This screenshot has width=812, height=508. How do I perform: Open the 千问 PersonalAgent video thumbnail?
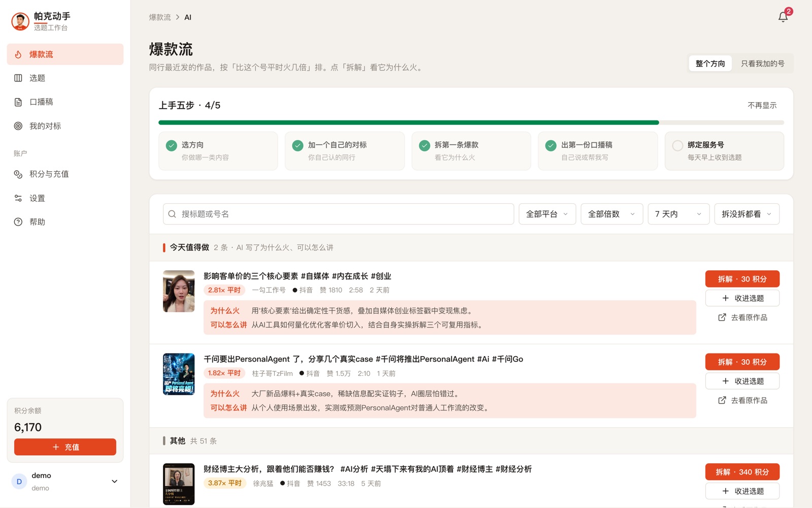(179, 374)
